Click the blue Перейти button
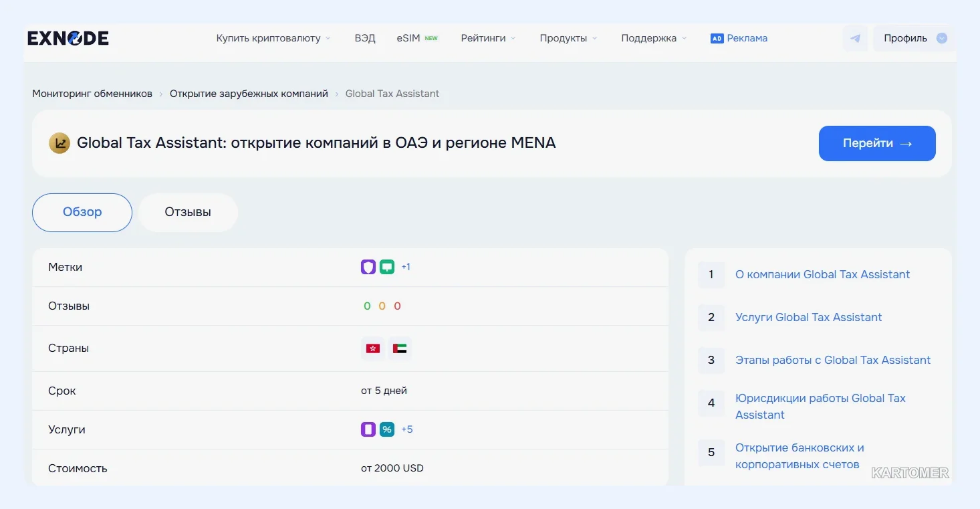This screenshot has height=509, width=980. [x=877, y=143]
